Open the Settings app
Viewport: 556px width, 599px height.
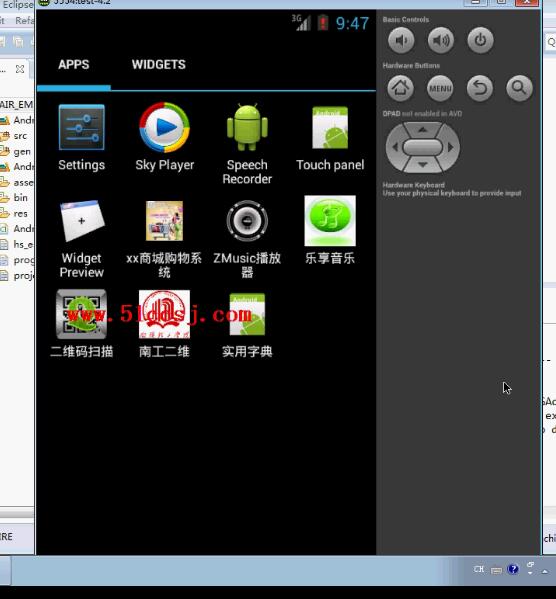[x=81, y=138]
